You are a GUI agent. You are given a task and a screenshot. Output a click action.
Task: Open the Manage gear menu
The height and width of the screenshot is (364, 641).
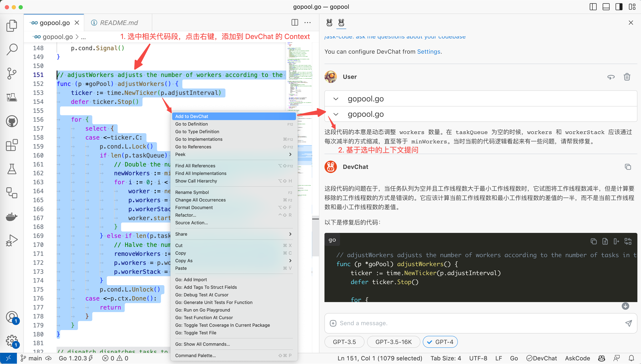12,341
